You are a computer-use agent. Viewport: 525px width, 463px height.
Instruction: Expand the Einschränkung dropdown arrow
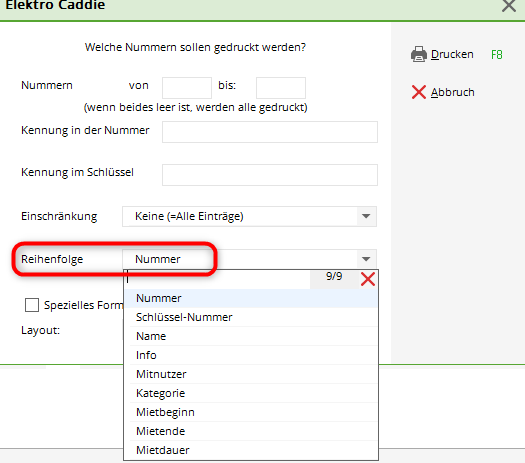(x=366, y=216)
